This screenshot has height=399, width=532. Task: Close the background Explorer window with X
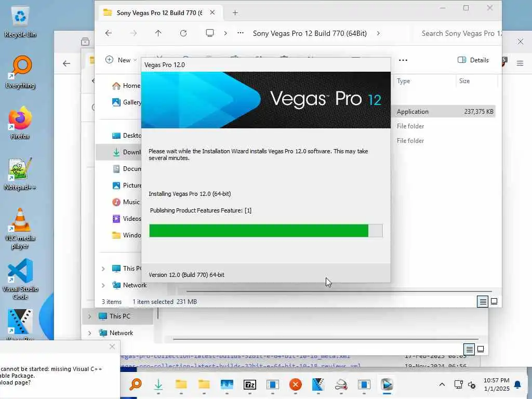tap(520, 42)
